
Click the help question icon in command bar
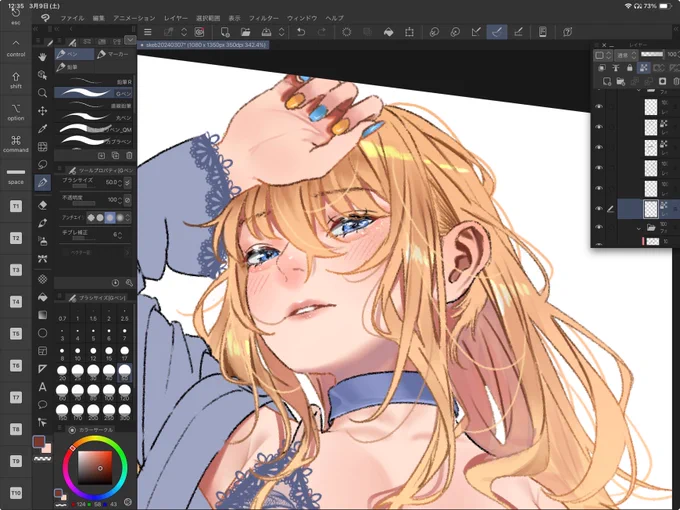(568, 32)
